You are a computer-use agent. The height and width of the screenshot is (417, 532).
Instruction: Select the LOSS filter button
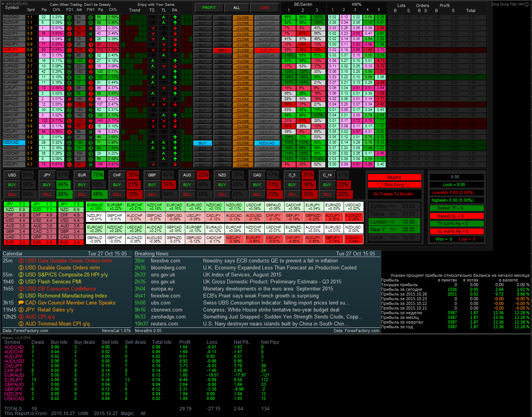(x=264, y=8)
